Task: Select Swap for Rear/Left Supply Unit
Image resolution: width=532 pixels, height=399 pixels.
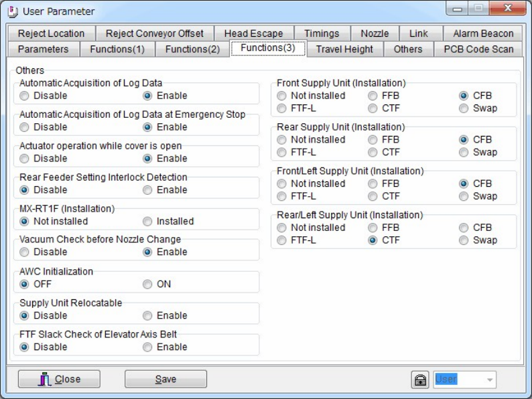Action: tap(464, 240)
